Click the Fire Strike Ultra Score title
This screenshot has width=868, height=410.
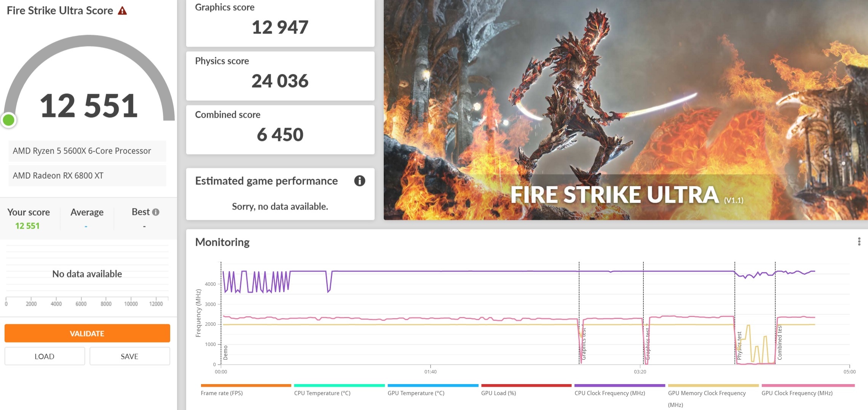coord(60,11)
